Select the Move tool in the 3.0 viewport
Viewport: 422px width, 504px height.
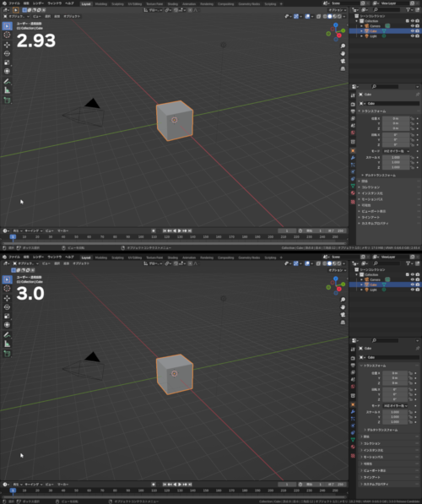(7, 298)
